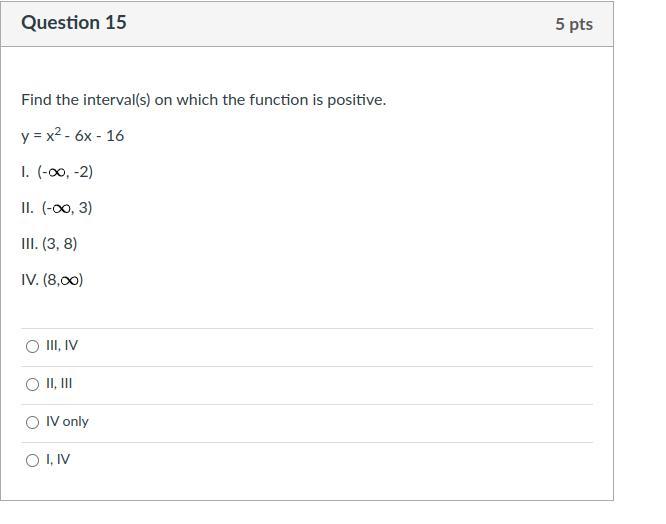
Task: Click the "5 pts" points label
Action: (x=574, y=24)
